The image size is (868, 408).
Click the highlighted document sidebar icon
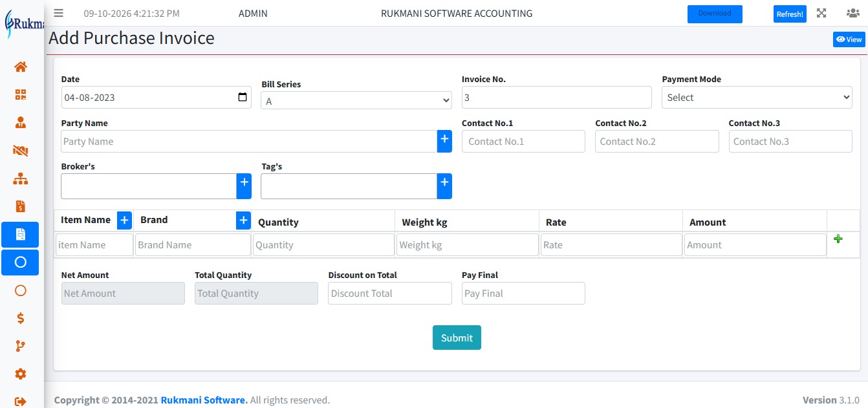coord(20,234)
